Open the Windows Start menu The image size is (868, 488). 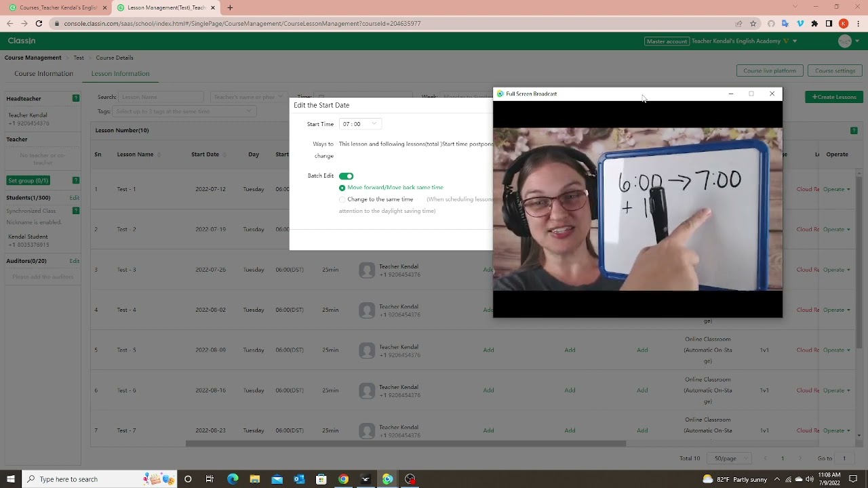click(11, 479)
